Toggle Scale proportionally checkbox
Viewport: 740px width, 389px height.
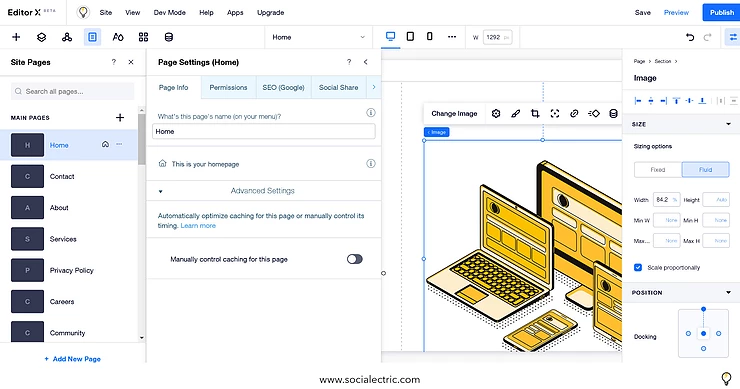pos(638,267)
